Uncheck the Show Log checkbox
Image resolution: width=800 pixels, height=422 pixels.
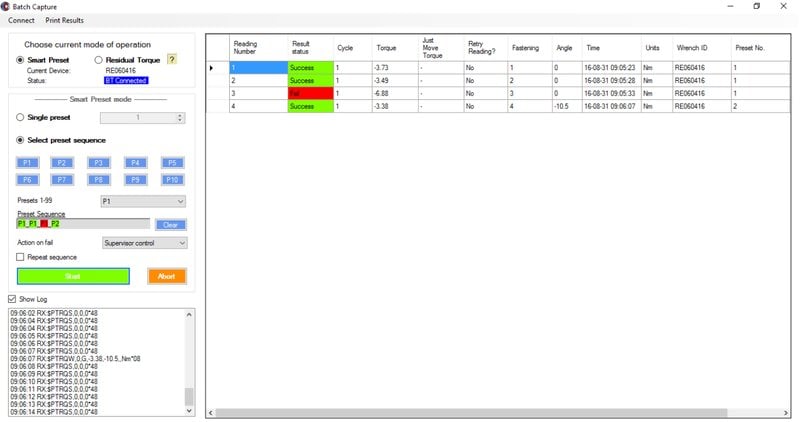point(12,298)
